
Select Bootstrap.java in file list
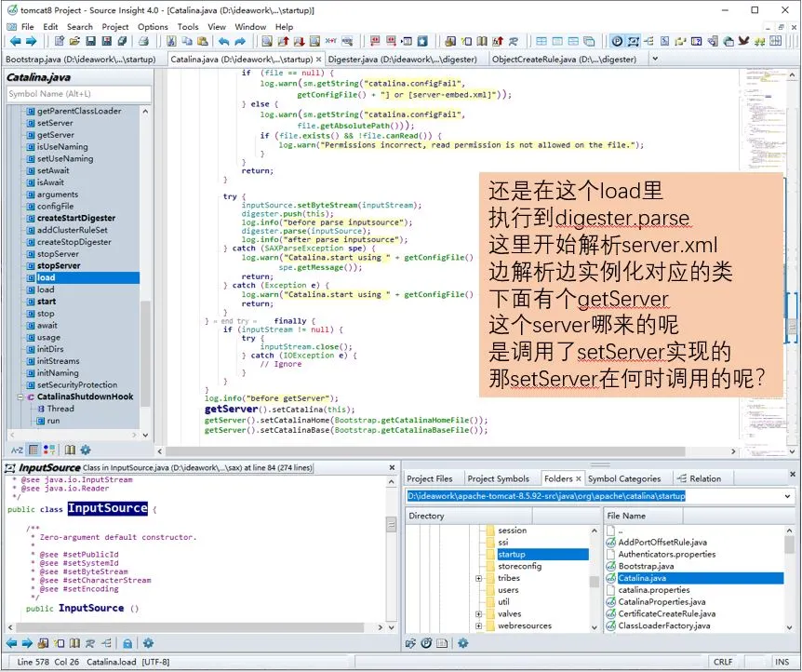click(x=646, y=566)
